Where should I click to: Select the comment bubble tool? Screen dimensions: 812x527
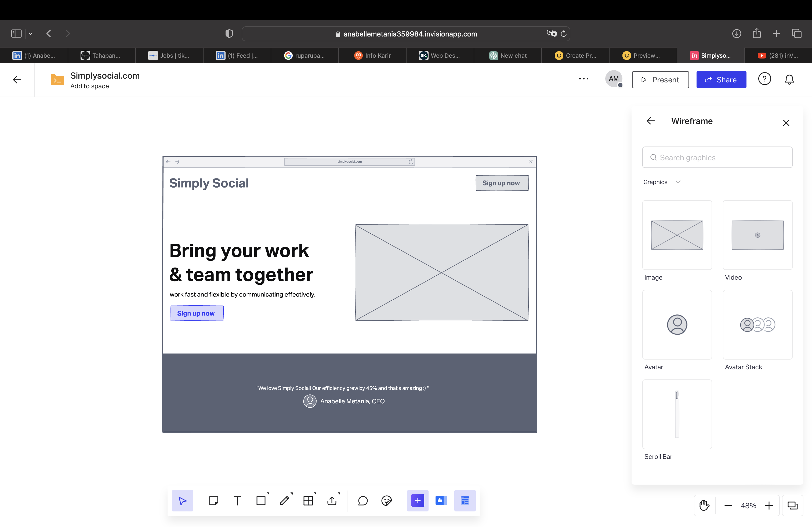point(363,500)
